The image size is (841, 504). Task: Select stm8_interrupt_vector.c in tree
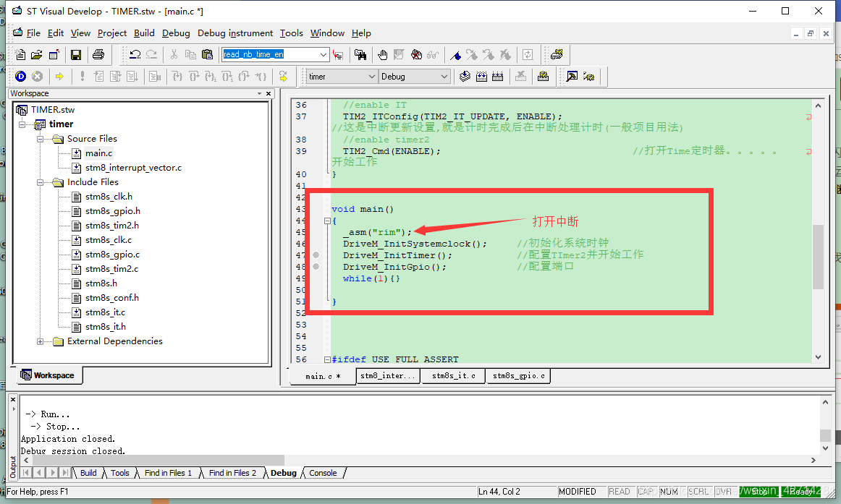tap(133, 168)
